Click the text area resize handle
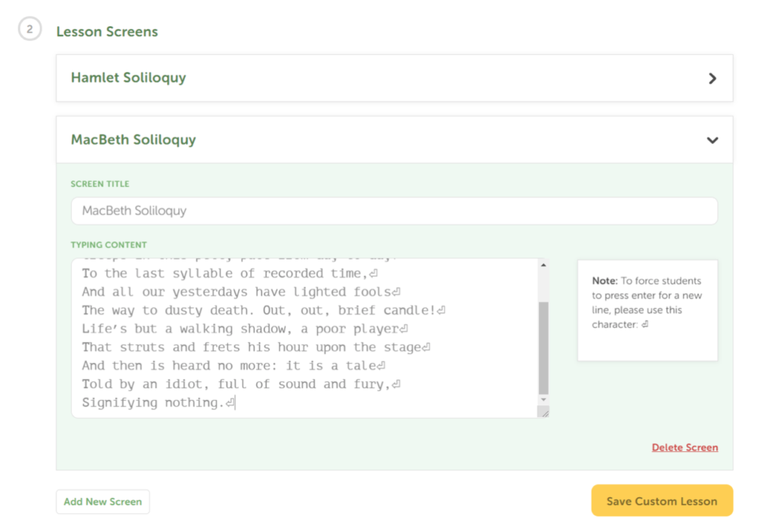Image resolution: width=773 pixels, height=532 pixels. tap(544, 412)
